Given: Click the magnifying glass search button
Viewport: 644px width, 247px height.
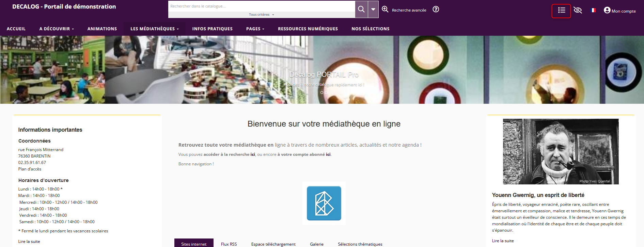Looking at the screenshot, I should (x=361, y=9).
